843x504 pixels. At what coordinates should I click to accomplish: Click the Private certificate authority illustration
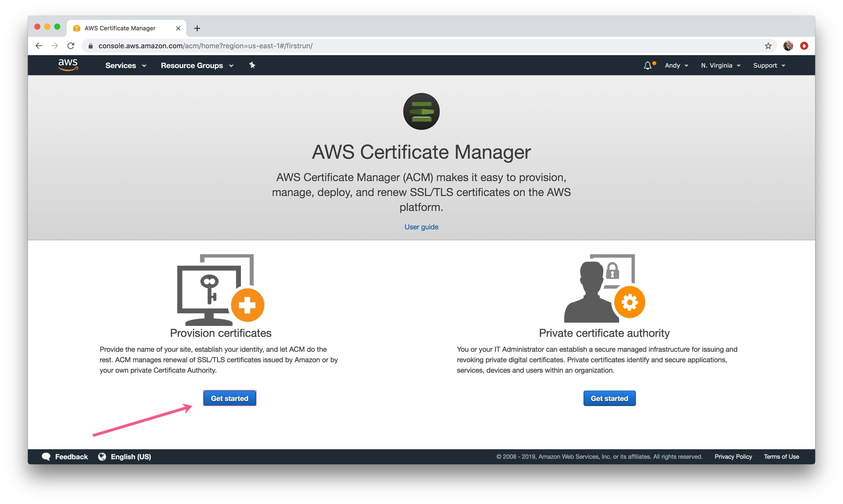[604, 288]
